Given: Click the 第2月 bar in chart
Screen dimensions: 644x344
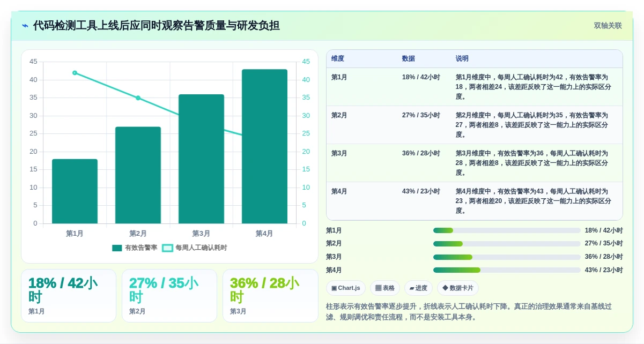Looking at the screenshot, I should click(x=138, y=175).
